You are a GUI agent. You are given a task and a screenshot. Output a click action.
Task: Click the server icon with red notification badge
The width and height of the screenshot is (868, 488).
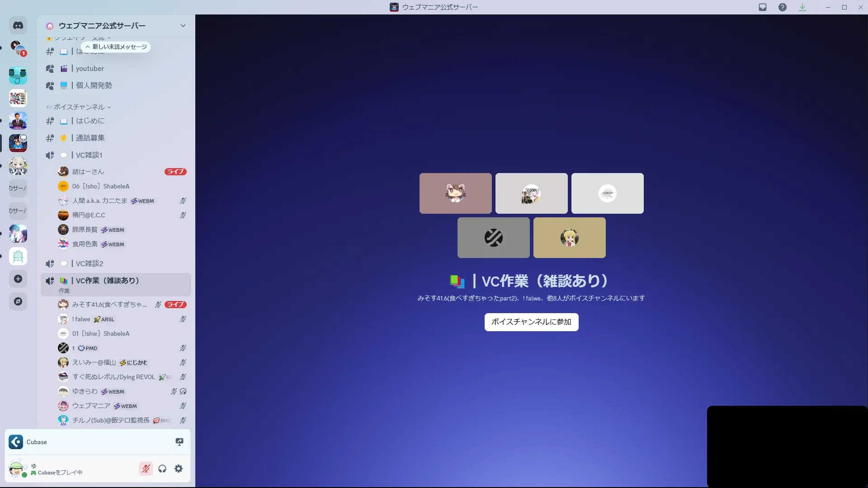pos(18,48)
